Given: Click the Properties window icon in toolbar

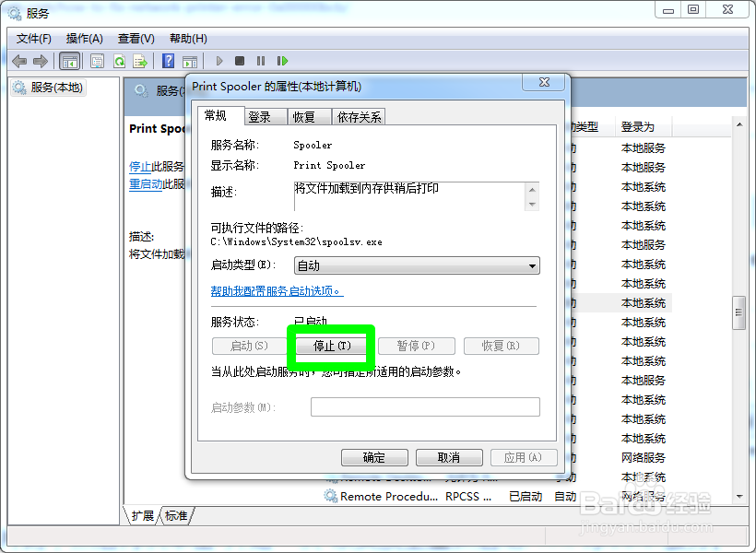Looking at the screenshot, I should [x=96, y=61].
